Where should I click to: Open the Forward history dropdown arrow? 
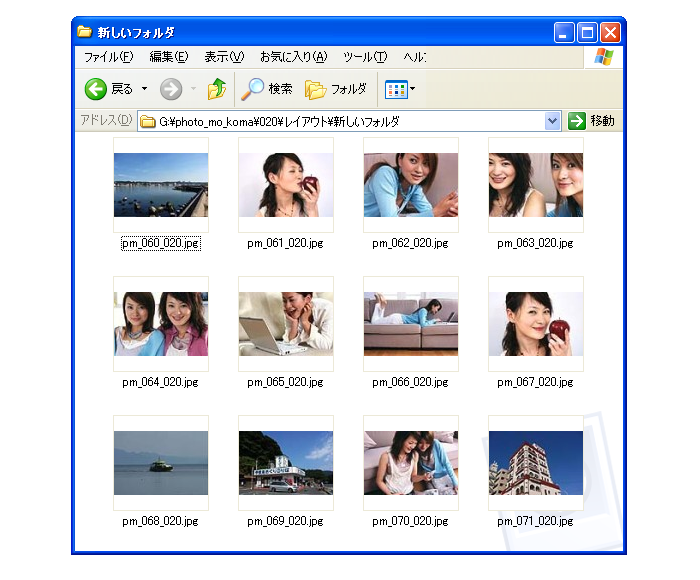click(x=193, y=89)
